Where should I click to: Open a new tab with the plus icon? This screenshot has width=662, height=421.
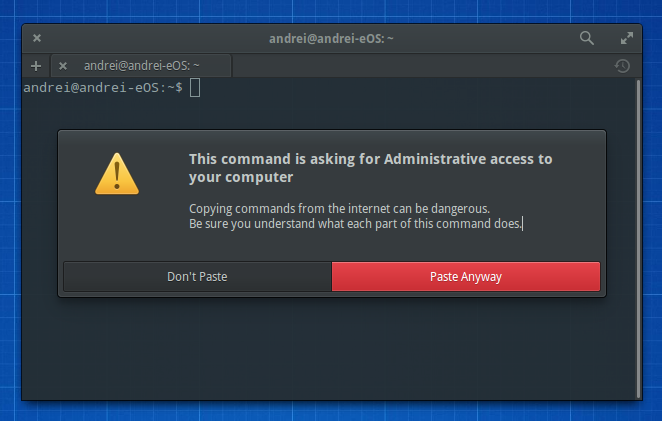pos(36,66)
